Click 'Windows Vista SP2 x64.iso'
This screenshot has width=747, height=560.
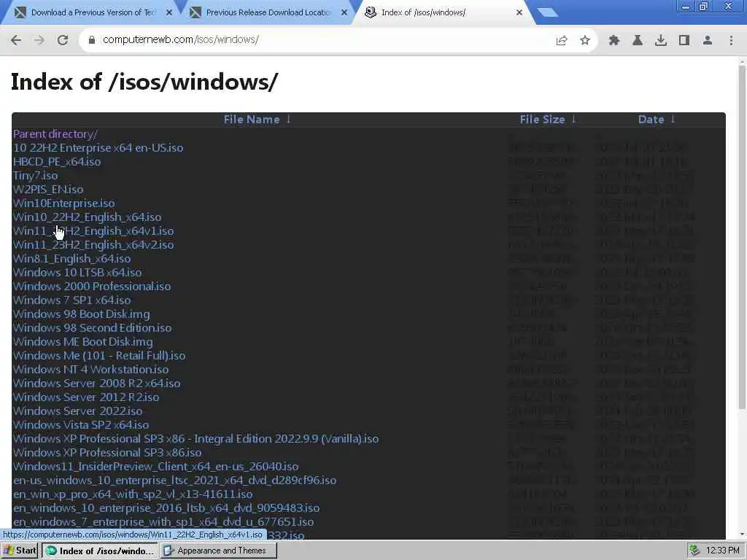tap(81, 425)
